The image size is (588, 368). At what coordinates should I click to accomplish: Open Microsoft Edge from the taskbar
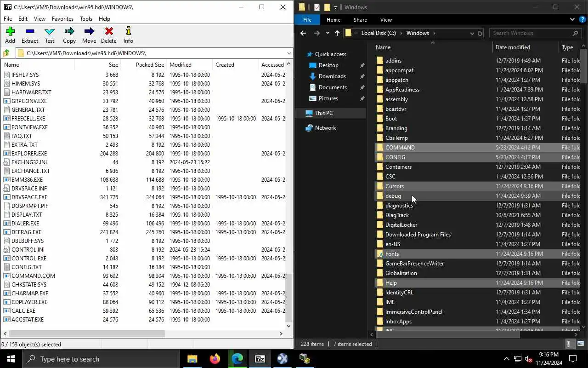click(237, 359)
